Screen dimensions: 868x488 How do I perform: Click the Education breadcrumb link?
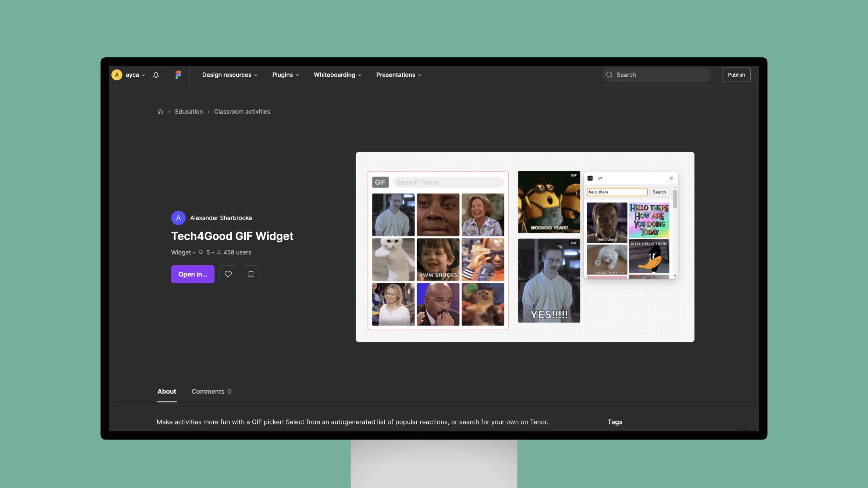click(189, 112)
